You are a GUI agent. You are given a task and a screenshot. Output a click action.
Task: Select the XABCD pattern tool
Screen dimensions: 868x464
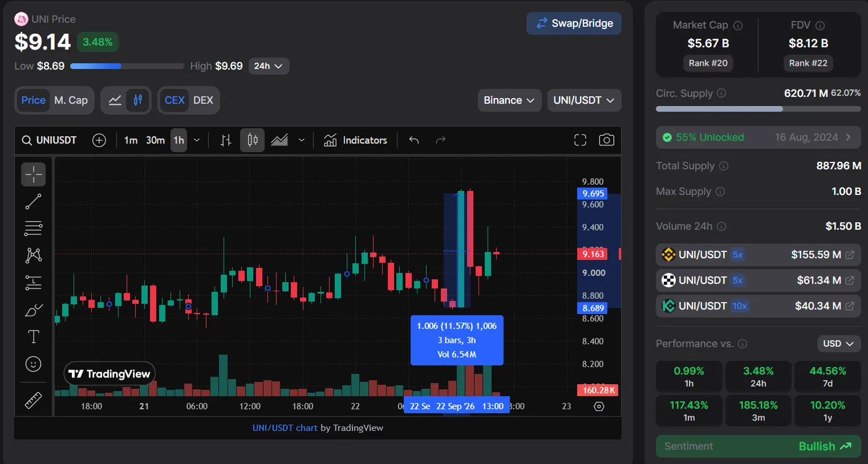pos(33,255)
